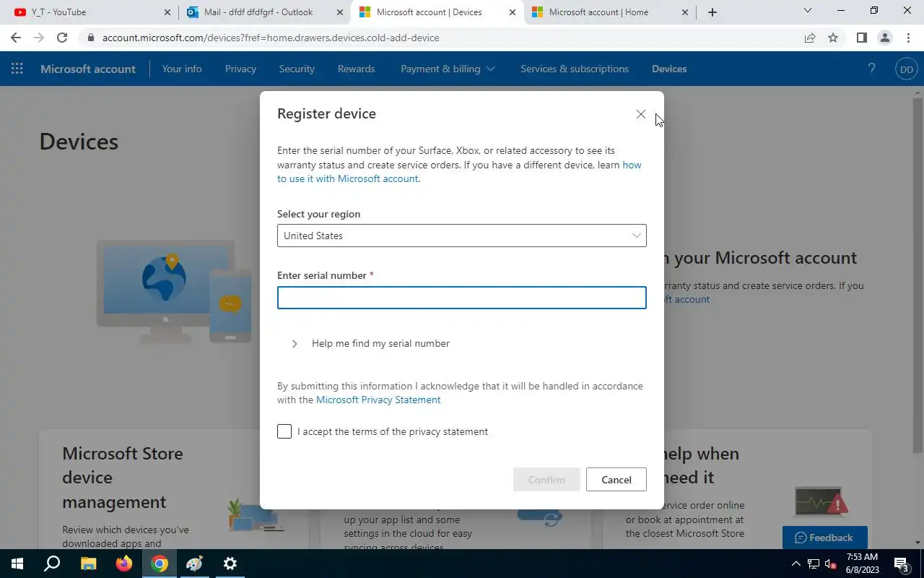The width and height of the screenshot is (924, 578).
Task: Open Chrome three-dot menu
Action: [x=908, y=38]
